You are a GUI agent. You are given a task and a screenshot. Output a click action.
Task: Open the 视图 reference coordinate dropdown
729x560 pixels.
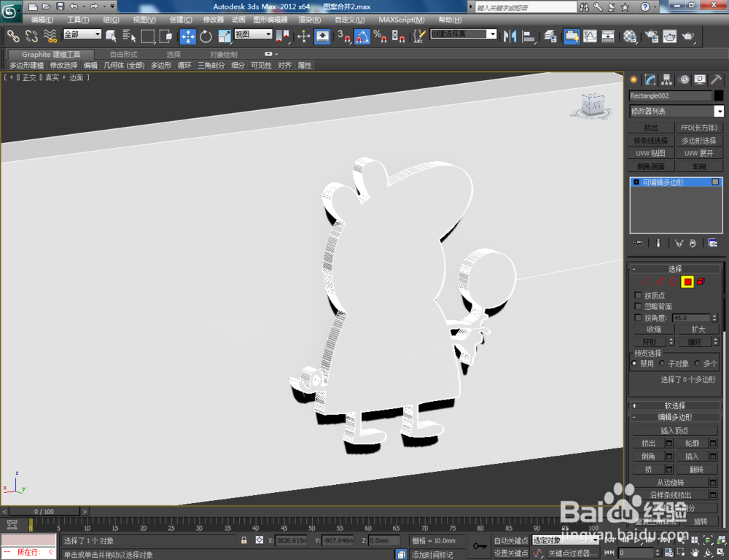click(x=253, y=34)
